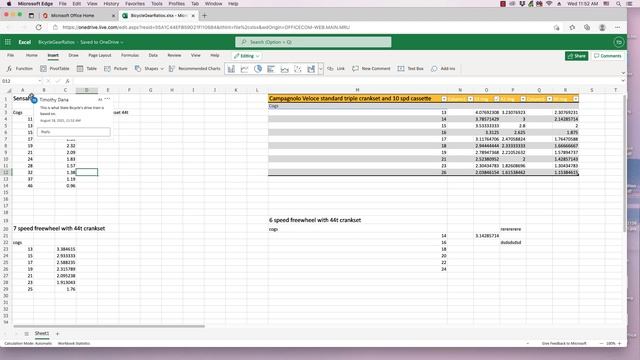Click the Sheet1 tab
Screen dimensions: 640x360
pyautogui.click(x=42, y=334)
